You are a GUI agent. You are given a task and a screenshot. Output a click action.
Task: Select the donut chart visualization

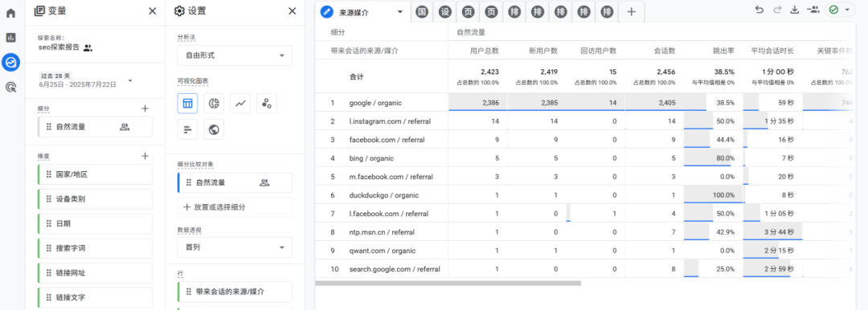[x=214, y=104]
